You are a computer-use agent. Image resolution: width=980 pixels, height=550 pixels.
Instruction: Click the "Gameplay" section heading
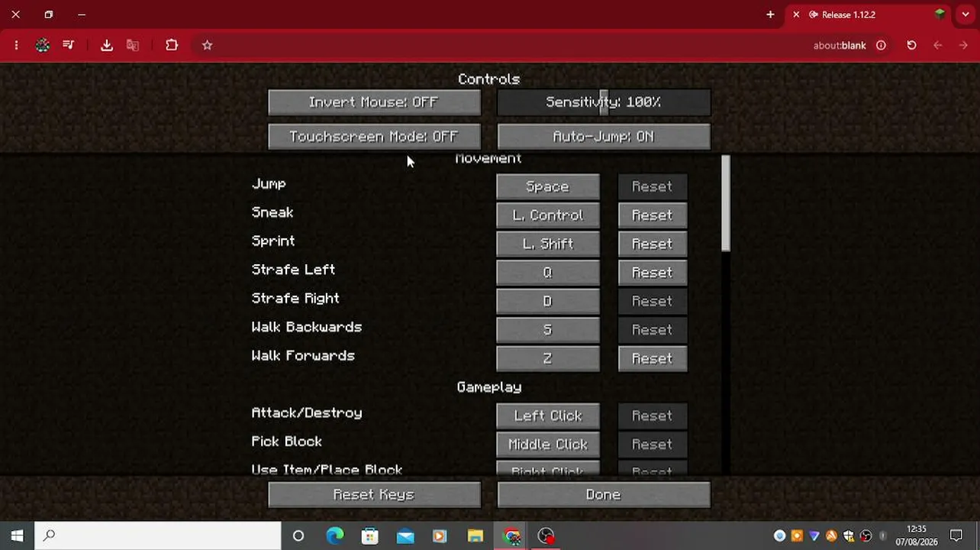click(489, 387)
